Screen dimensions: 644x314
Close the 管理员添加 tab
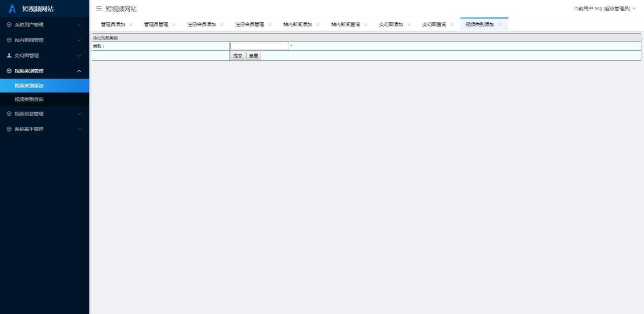tap(131, 25)
